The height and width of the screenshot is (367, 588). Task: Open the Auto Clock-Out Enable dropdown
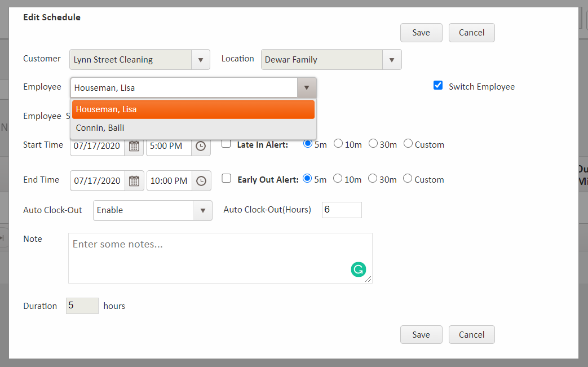tap(202, 210)
